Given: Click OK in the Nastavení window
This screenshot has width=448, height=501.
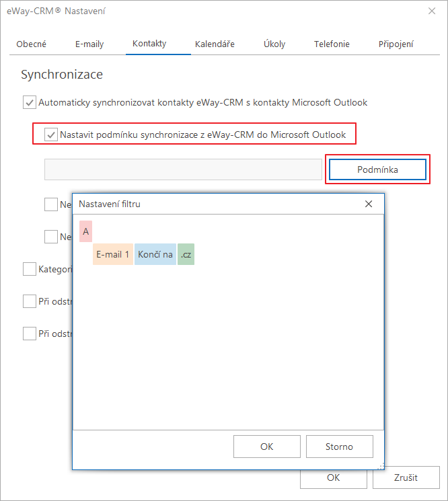Looking at the screenshot, I should (333, 479).
